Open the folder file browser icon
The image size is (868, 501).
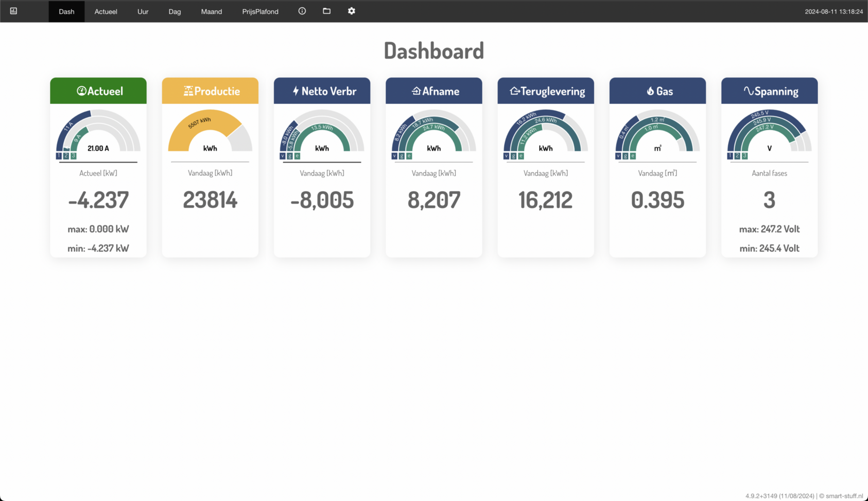click(x=327, y=11)
